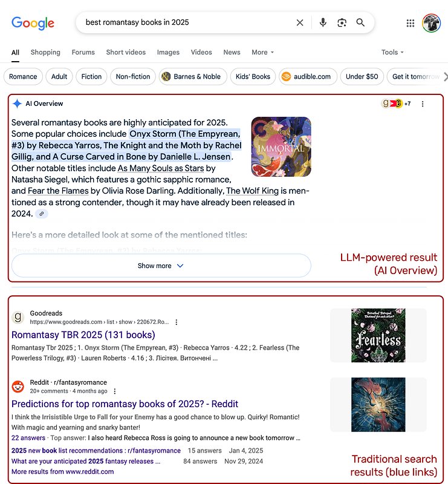The width and height of the screenshot is (448, 484).
Task: Open the Google apps grid icon
Action: click(x=411, y=23)
